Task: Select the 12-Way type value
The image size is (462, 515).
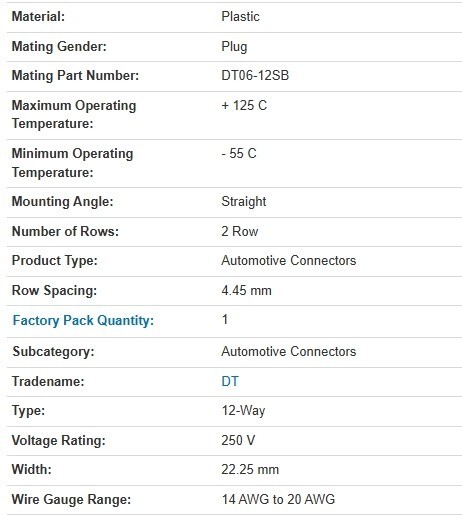Action: (x=243, y=411)
